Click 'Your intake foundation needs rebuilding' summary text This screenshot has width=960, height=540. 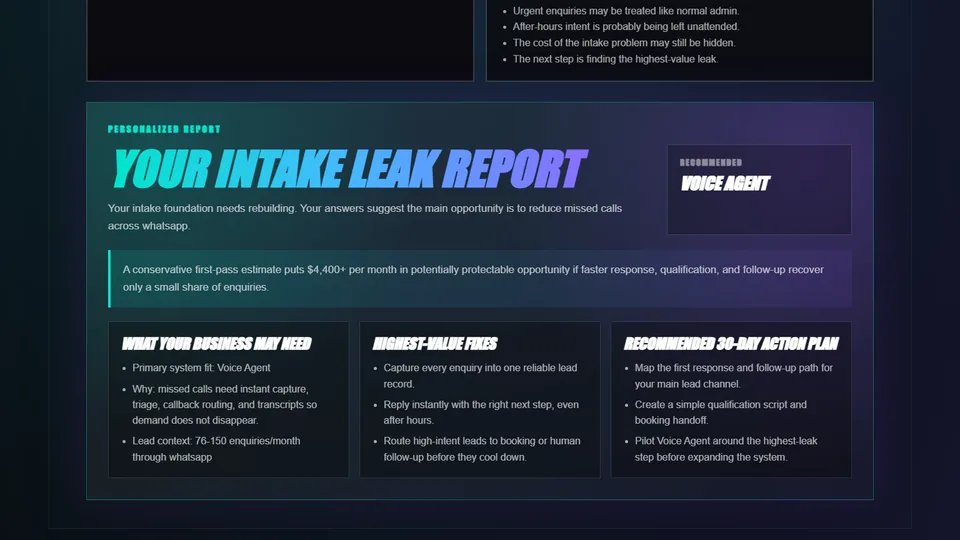point(365,217)
